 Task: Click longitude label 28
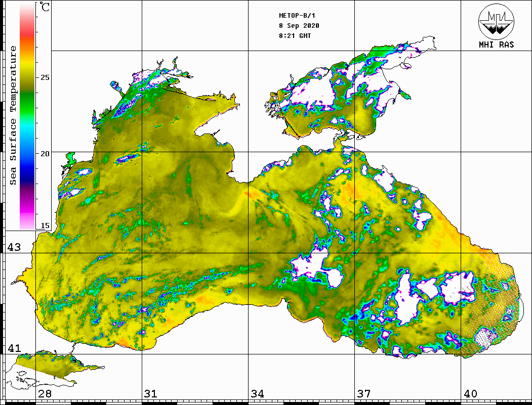45,393
